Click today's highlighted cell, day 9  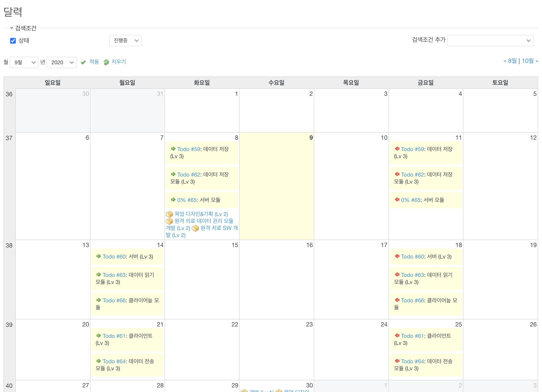tap(276, 186)
